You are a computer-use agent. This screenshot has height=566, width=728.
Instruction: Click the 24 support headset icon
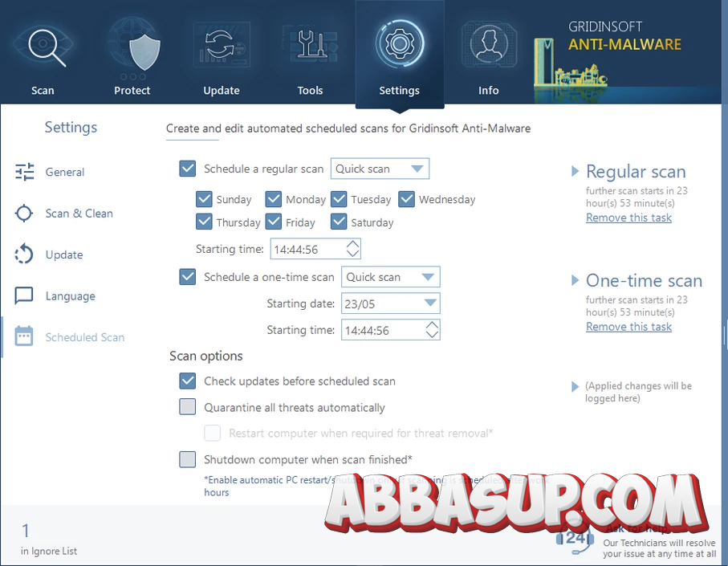(x=575, y=540)
